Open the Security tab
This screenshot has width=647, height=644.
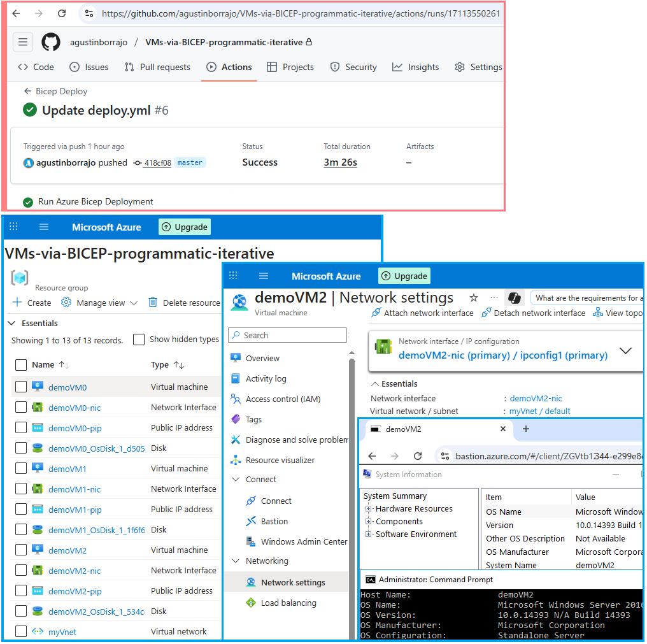pyautogui.click(x=353, y=67)
